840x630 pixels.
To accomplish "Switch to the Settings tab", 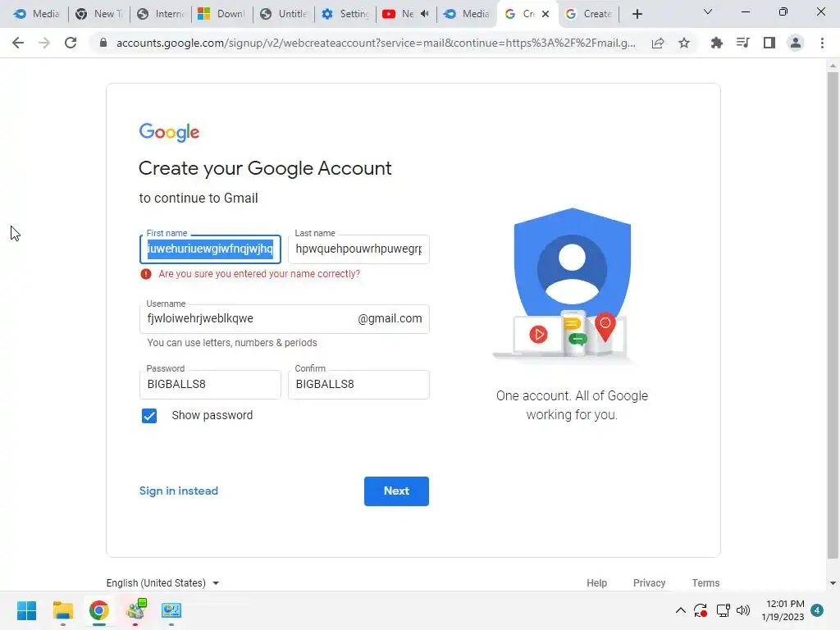I will tap(345, 14).
